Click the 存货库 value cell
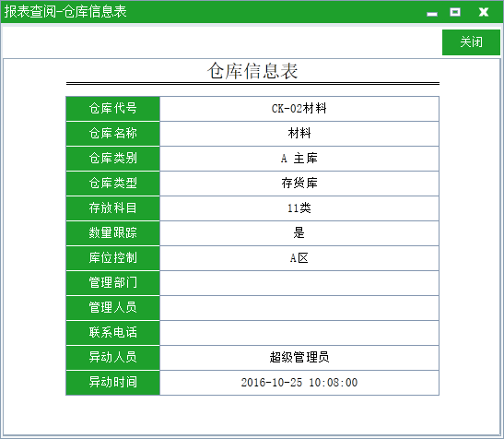This screenshot has height=439, width=504. [x=299, y=184]
